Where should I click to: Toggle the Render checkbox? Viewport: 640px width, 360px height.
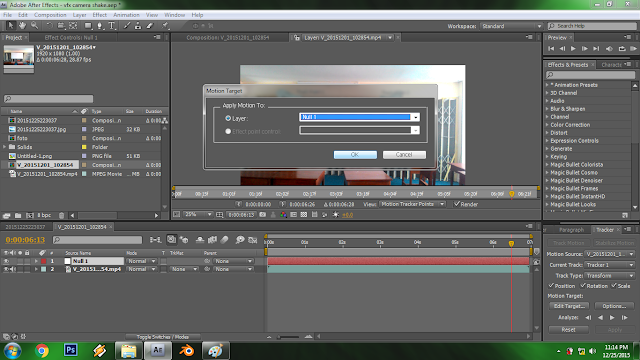[457, 204]
